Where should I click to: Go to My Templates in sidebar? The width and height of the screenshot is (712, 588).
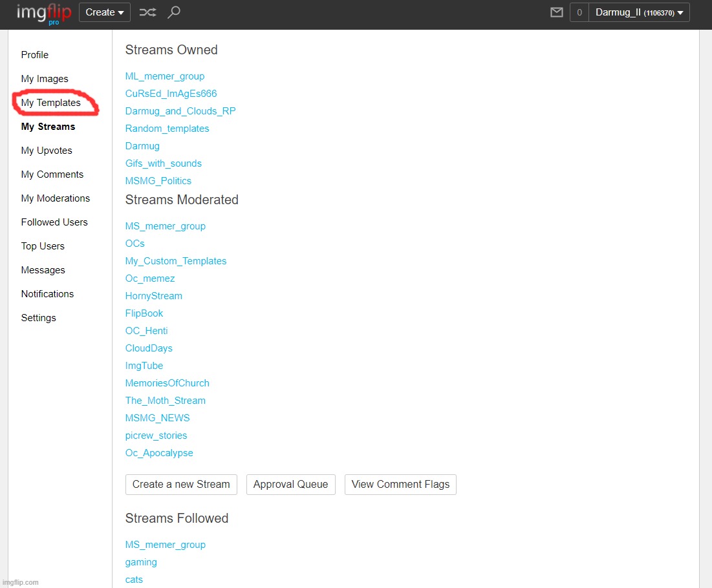tap(51, 103)
